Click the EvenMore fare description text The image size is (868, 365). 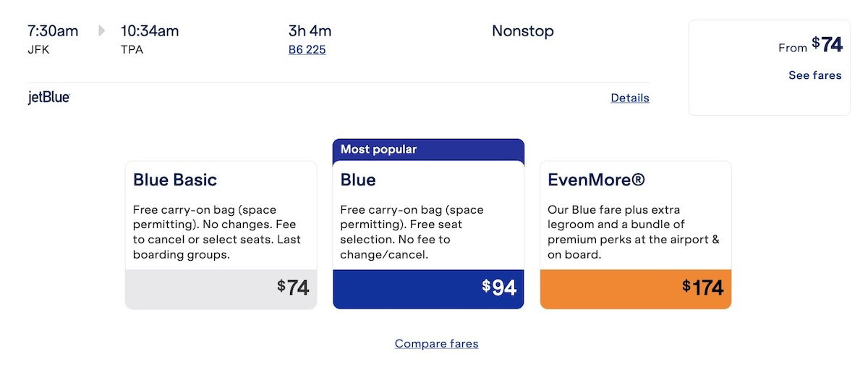(x=634, y=232)
